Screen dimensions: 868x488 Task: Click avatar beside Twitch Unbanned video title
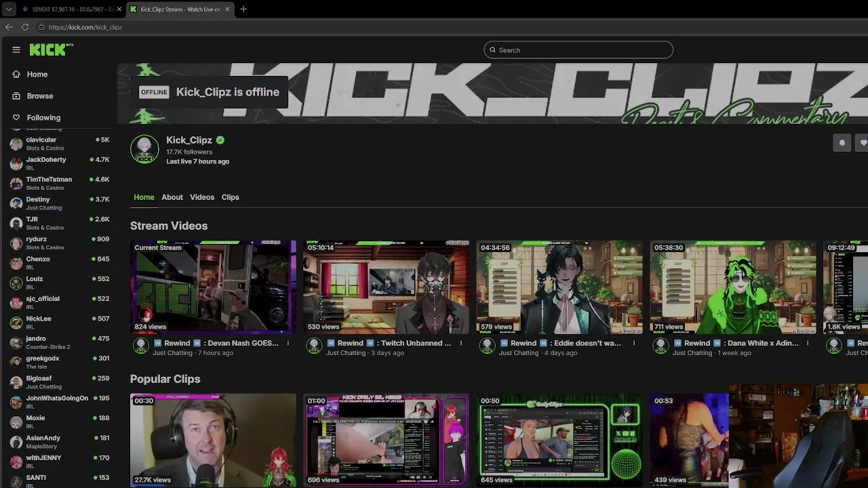pos(314,346)
